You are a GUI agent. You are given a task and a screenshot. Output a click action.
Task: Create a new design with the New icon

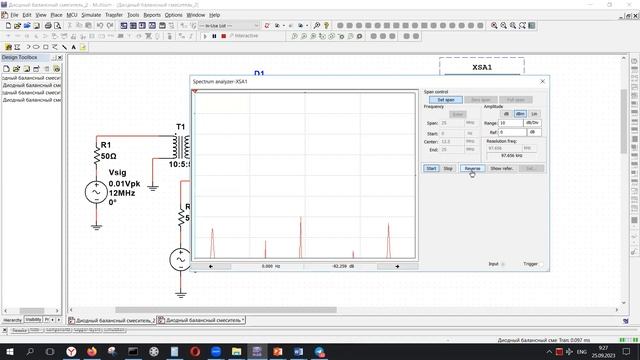click(8, 26)
